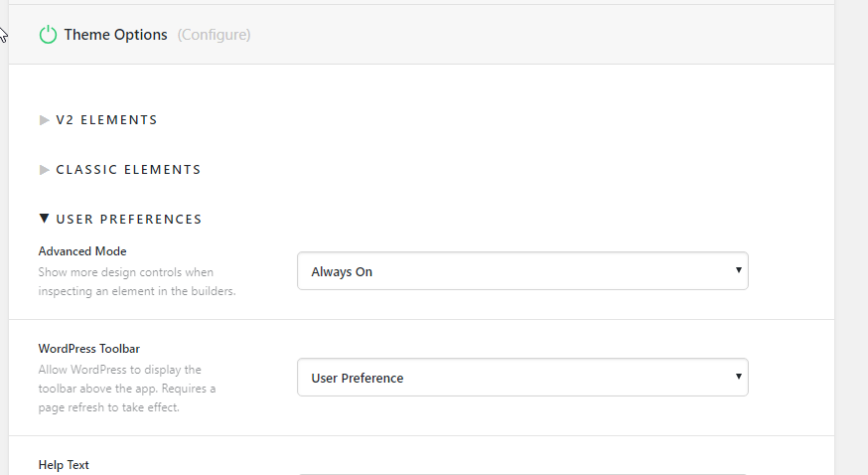Toggle the USER PREFERENCES section heading
The height and width of the screenshot is (475, 868).
[x=129, y=220]
